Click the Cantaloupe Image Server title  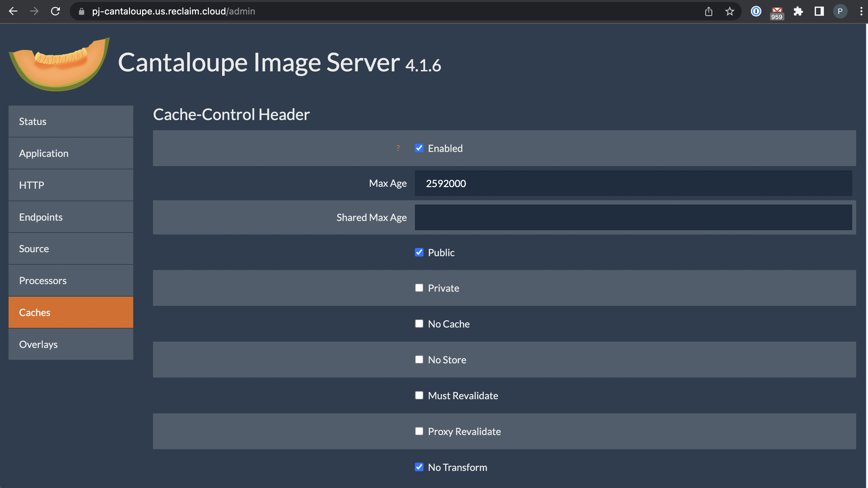point(259,62)
